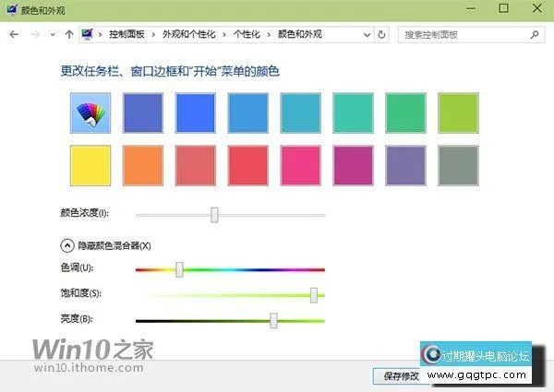Click the monitor icon in address bar
This screenshot has width=554, height=392.
tap(89, 34)
